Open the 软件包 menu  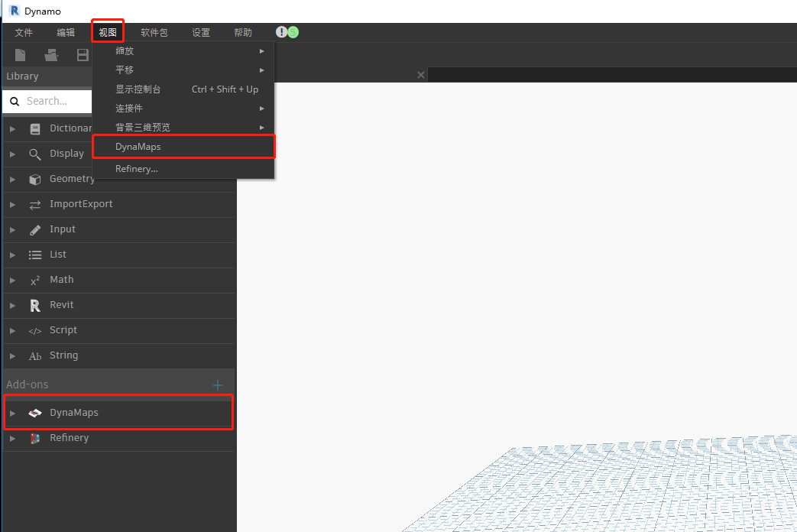[x=154, y=33]
